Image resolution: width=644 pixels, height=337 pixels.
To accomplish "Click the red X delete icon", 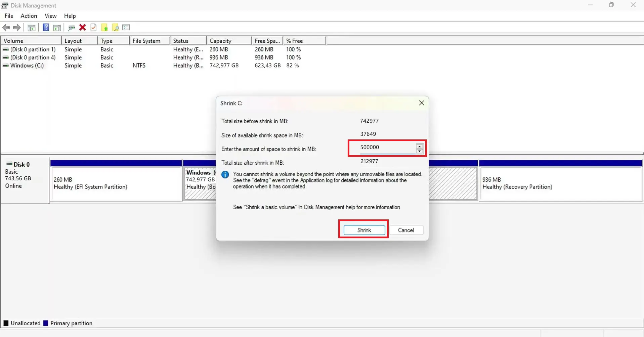I will pos(82,28).
